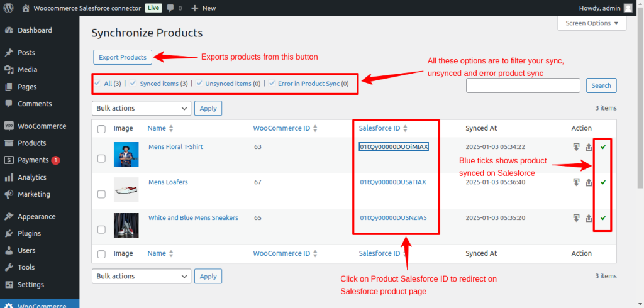Check the Mens Floral T-Shirt row checkbox

click(x=101, y=158)
